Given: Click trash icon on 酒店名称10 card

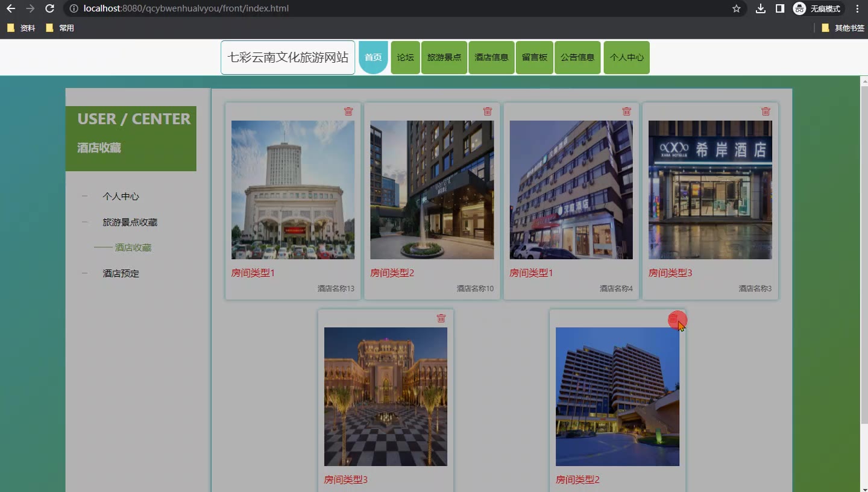Looking at the screenshot, I should point(488,112).
